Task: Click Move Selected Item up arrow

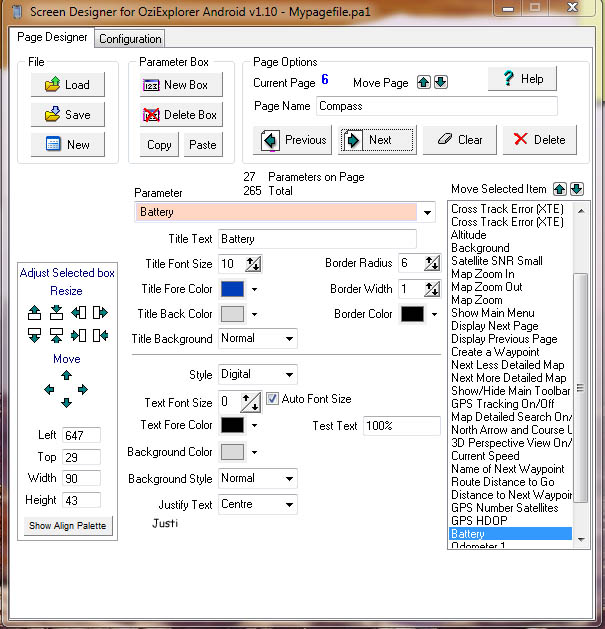Action: click(560, 189)
